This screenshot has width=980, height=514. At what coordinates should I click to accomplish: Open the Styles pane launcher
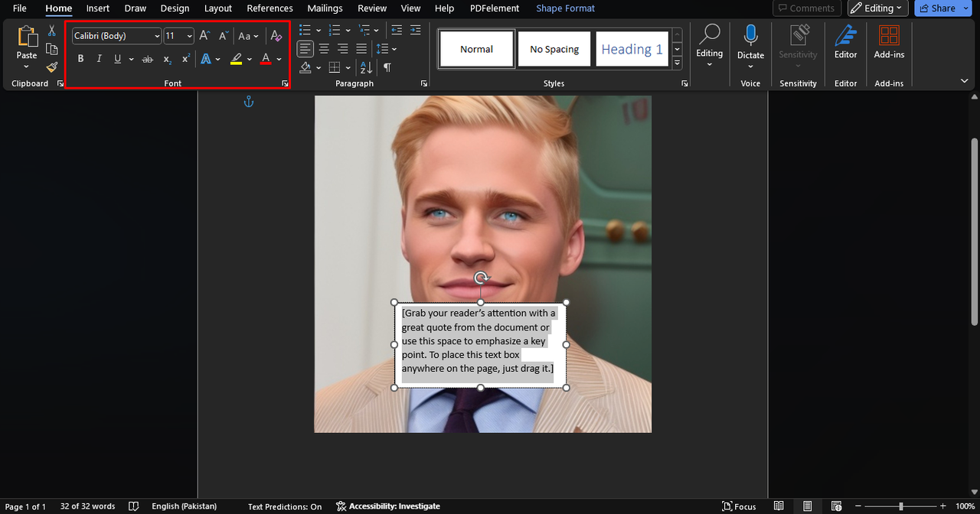[x=684, y=83]
